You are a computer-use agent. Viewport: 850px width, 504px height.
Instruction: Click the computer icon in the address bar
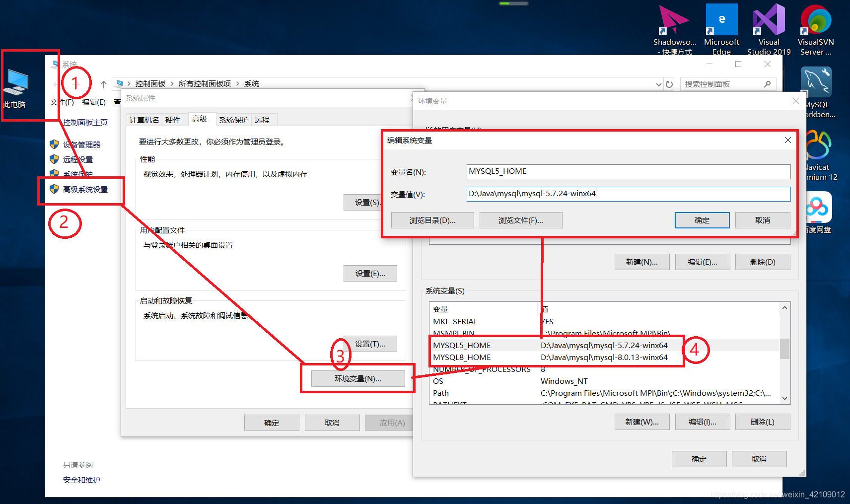(119, 83)
